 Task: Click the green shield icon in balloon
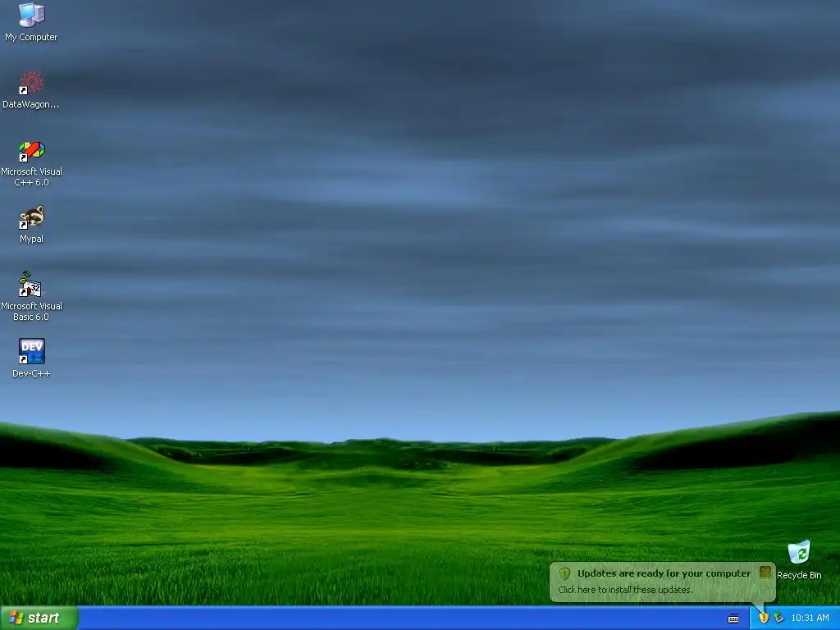[564, 573]
